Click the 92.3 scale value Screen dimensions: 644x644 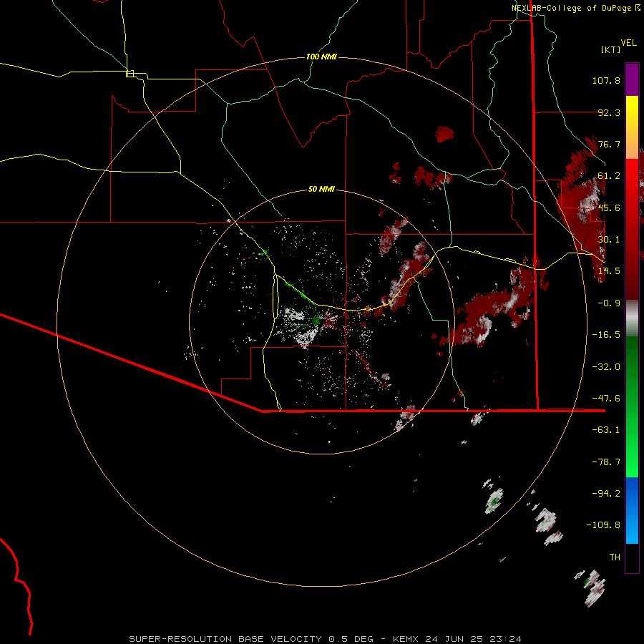click(x=609, y=112)
